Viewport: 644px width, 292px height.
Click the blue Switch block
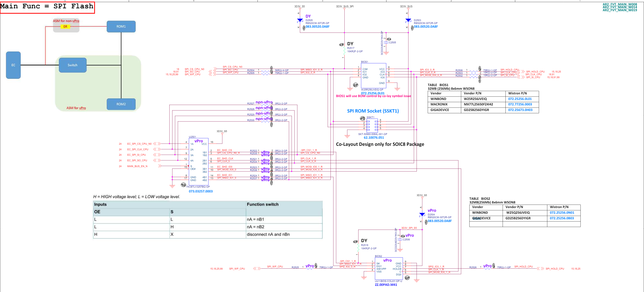(73, 65)
